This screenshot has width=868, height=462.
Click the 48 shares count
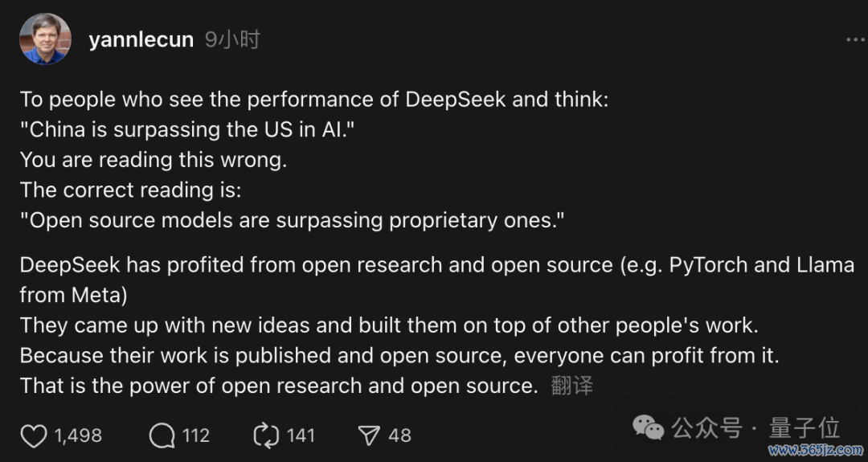click(399, 436)
